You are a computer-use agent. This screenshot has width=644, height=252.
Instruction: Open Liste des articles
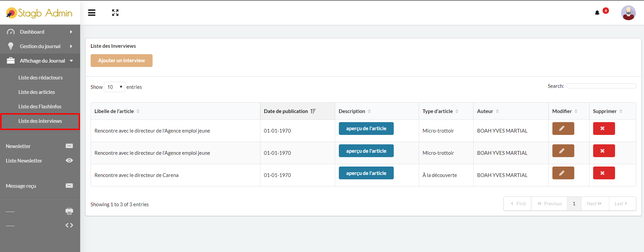(x=36, y=92)
